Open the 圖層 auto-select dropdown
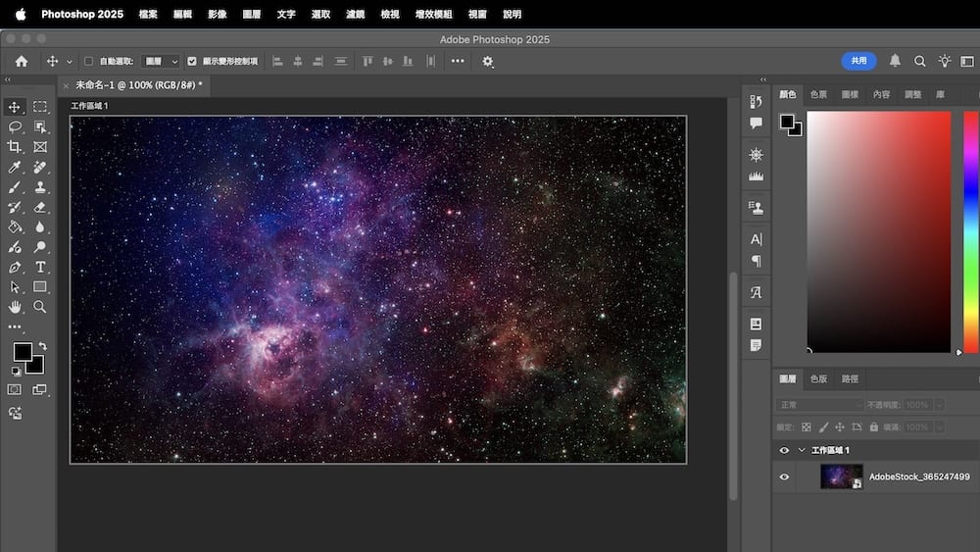This screenshot has width=980, height=552. pos(162,61)
